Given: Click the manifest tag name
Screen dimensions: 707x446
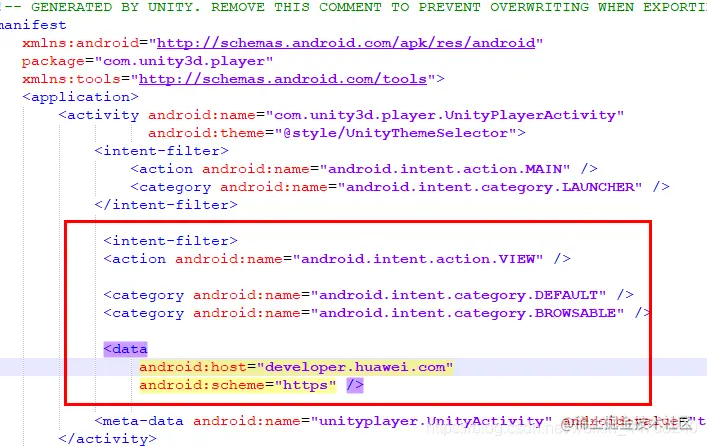Looking at the screenshot, I should [x=33, y=25].
